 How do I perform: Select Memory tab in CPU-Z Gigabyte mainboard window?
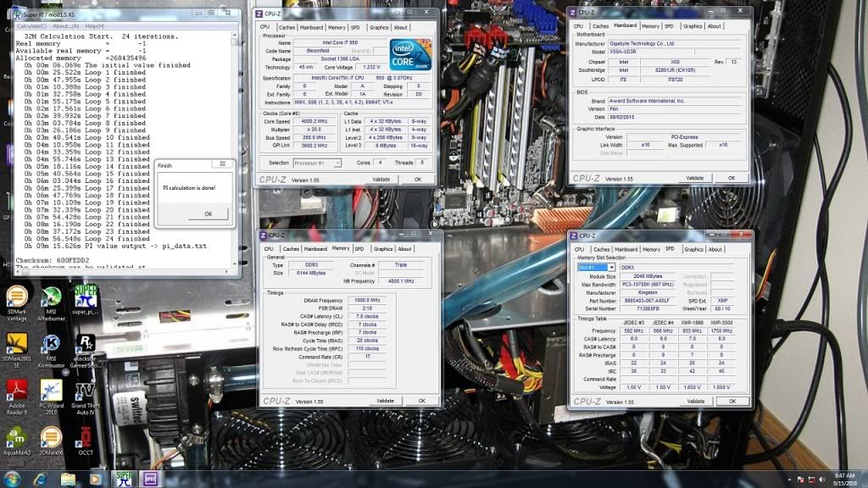click(650, 26)
